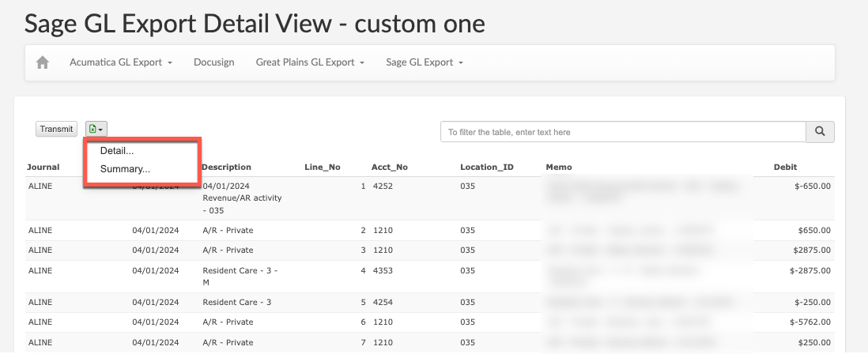Choose Detail... from the export menu
Viewport: 868px width, 354px height.
(x=117, y=150)
